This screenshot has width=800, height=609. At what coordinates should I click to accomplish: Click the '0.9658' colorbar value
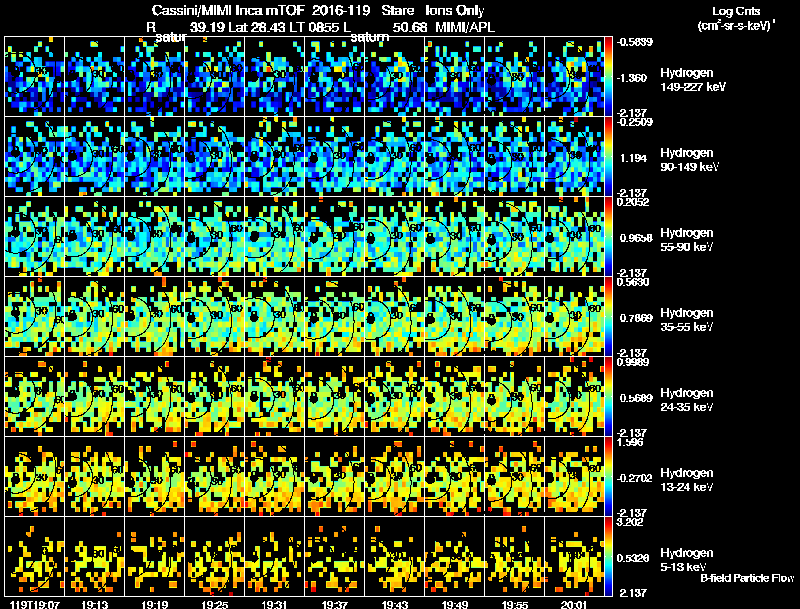636,238
